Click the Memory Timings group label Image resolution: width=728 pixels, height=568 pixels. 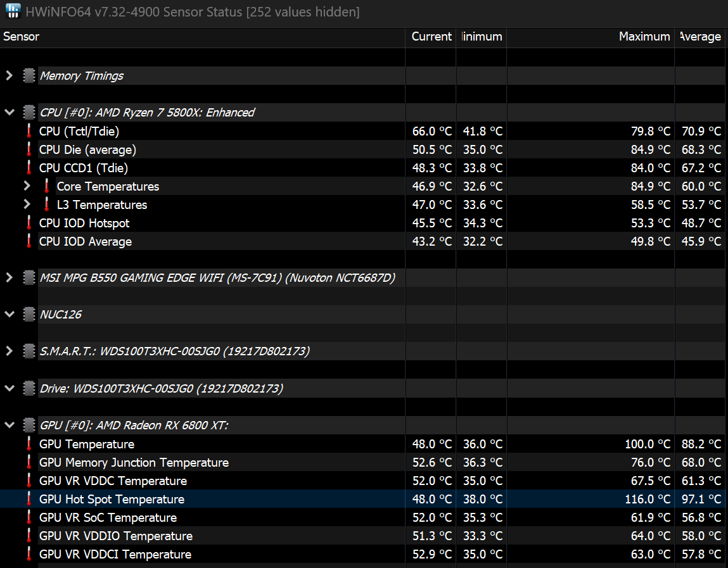(x=82, y=76)
